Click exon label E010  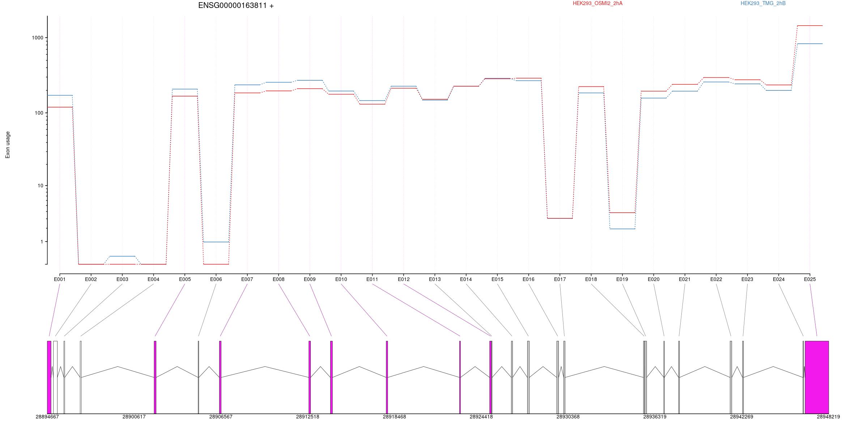click(x=341, y=280)
